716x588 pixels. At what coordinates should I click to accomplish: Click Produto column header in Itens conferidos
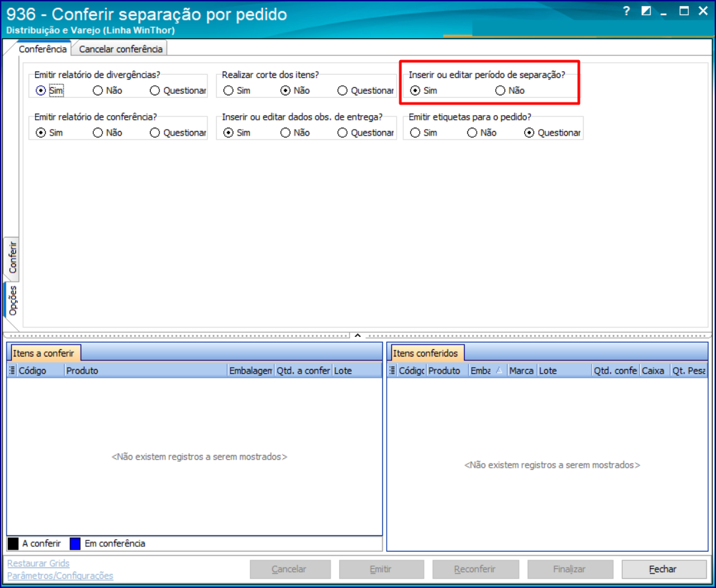point(447,370)
